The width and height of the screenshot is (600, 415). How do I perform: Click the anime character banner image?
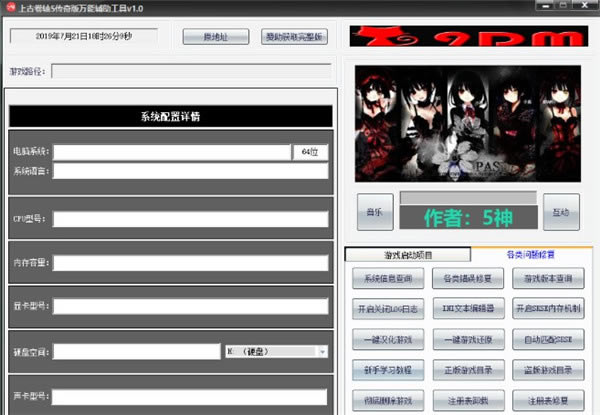468,124
